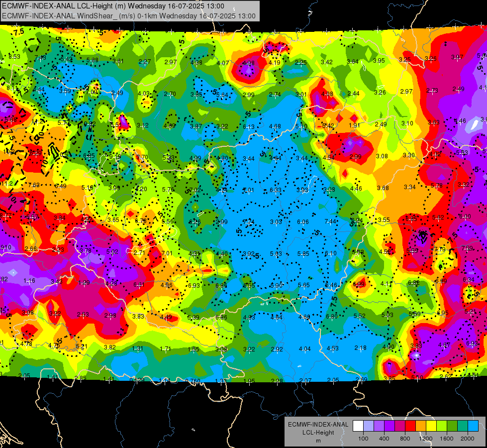The width and height of the screenshot is (487, 448).
Task: Click wind shear value 2.71
Action: [x=139, y=252]
